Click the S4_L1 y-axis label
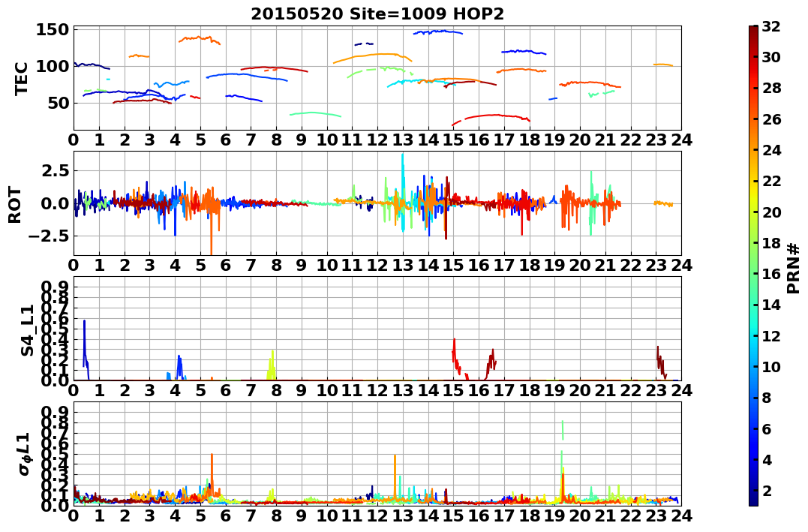The image size is (808, 532). [x=27, y=330]
